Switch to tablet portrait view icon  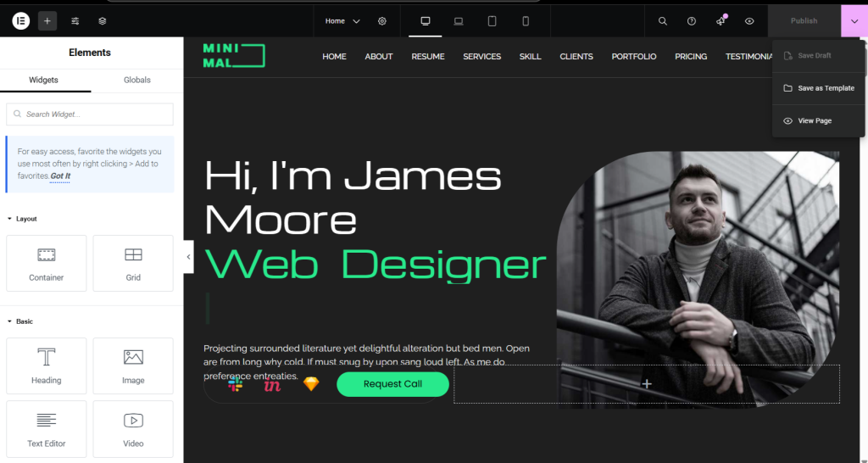coord(492,21)
